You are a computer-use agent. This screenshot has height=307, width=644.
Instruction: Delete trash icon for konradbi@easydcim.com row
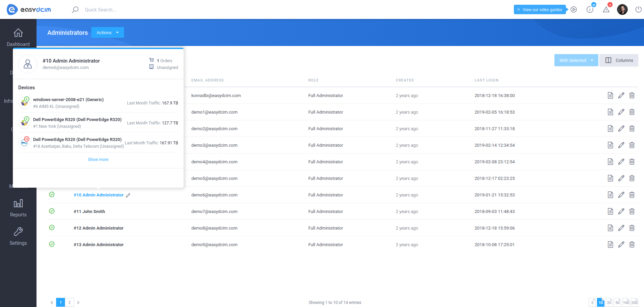632,95
